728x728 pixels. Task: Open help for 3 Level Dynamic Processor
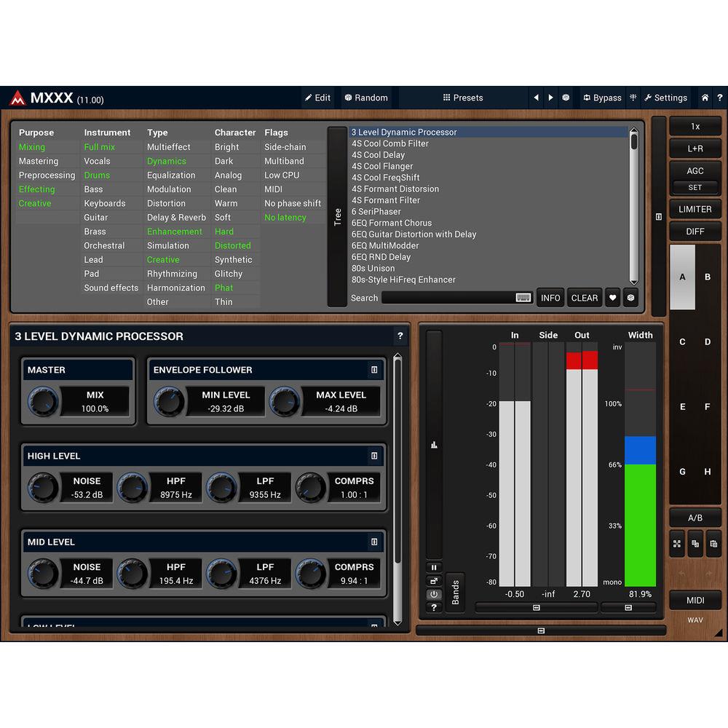(400, 336)
